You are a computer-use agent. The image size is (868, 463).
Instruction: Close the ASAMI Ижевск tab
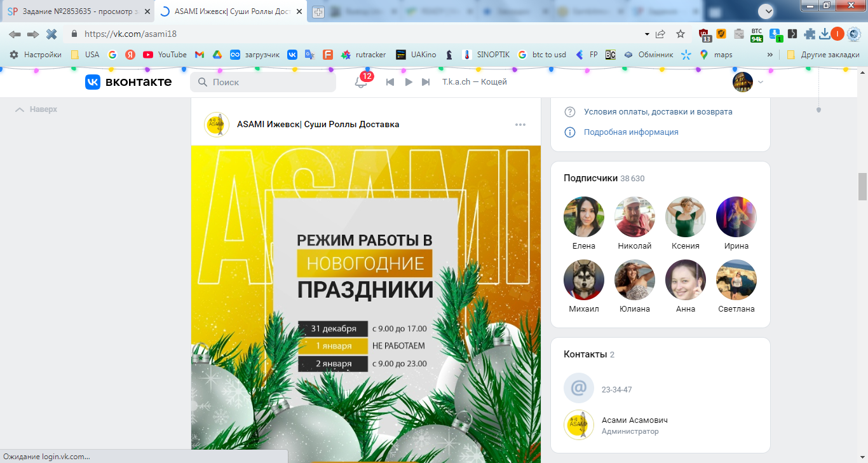(299, 12)
